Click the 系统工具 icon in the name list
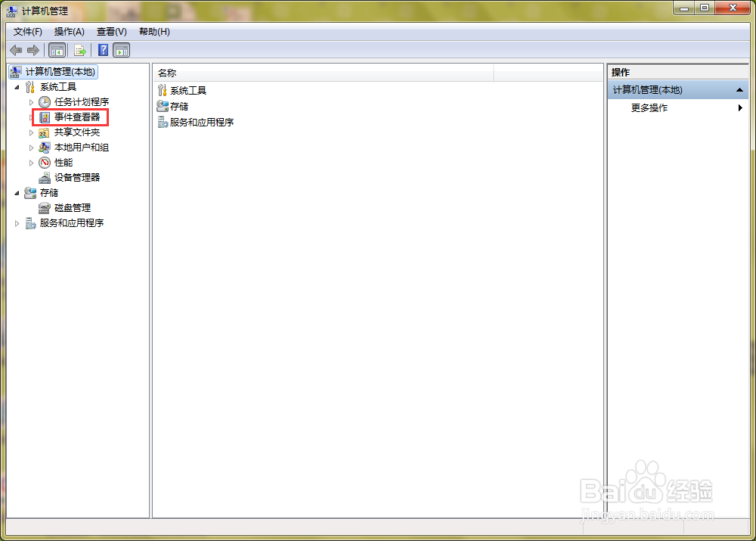The image size is (756, 541). [163, 90]
